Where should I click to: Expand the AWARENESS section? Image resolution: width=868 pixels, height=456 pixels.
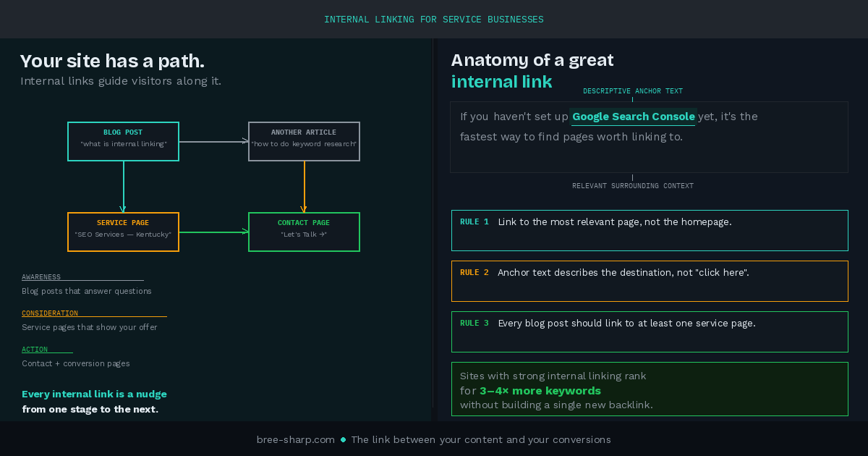click(x=41, y=276)
